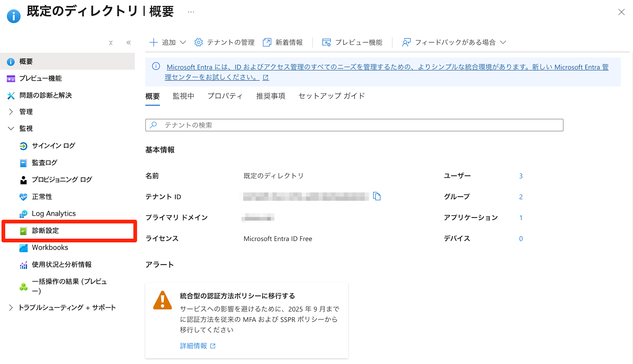Open the Microsoft Entra admin center banner link
The image size is (633, 364).
tap(386, 72)
